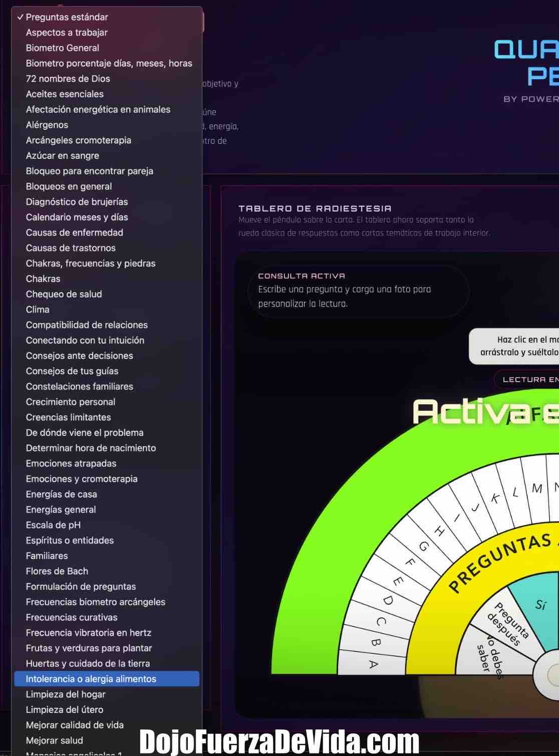Select Diagnóstico de brujerías entry
The height and width of the screenshot is (756, 559).
click(x=107, y=202)
